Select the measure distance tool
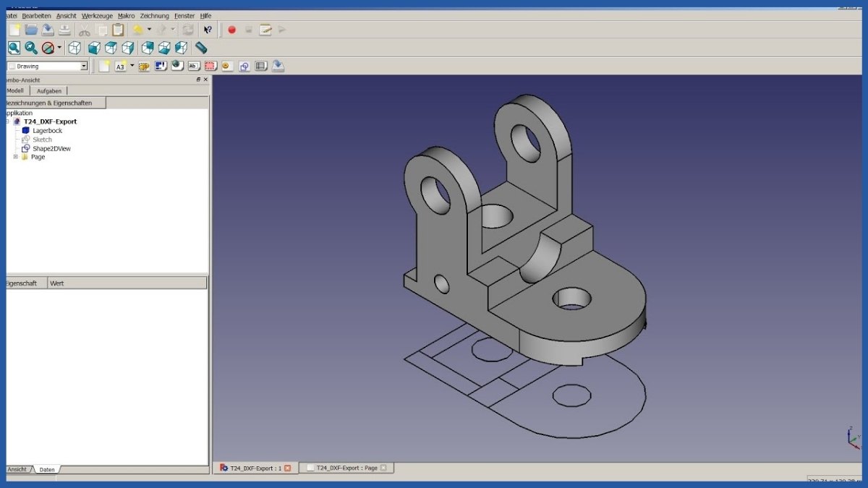This screenshot has height=488, width=868. pos(200,48)
